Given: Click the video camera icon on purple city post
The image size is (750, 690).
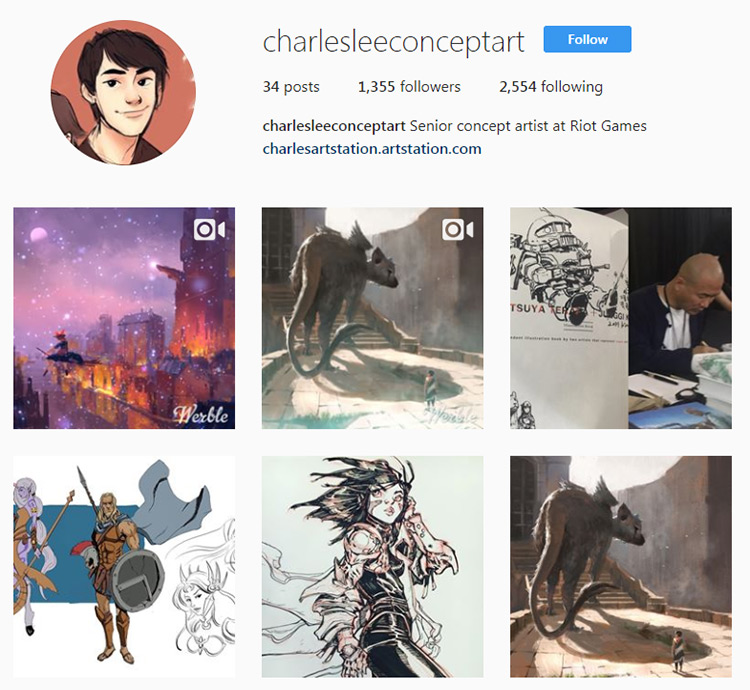Looking at the screenshot, I should click(x=210, y=230).
